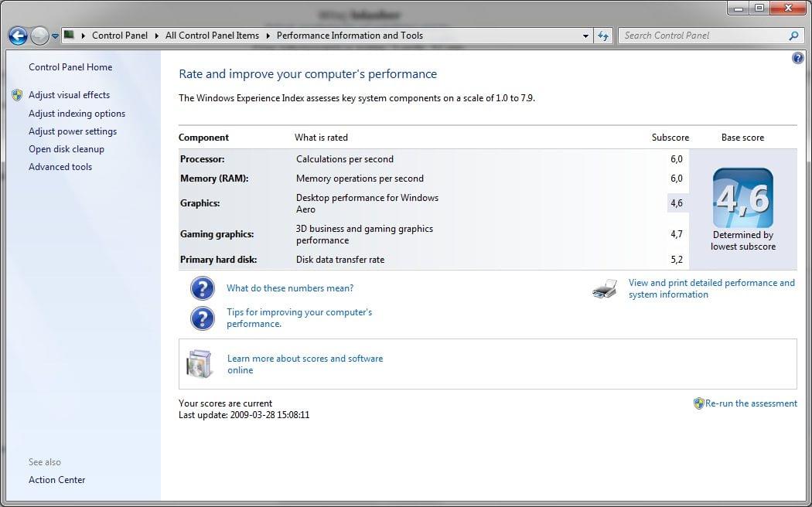812x507 pixels.
Task: Click the Component column header
Action: point(203,138)
